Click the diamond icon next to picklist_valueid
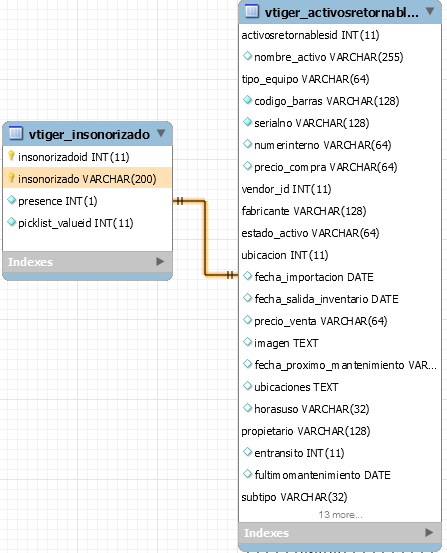 (x=12, y=222)
